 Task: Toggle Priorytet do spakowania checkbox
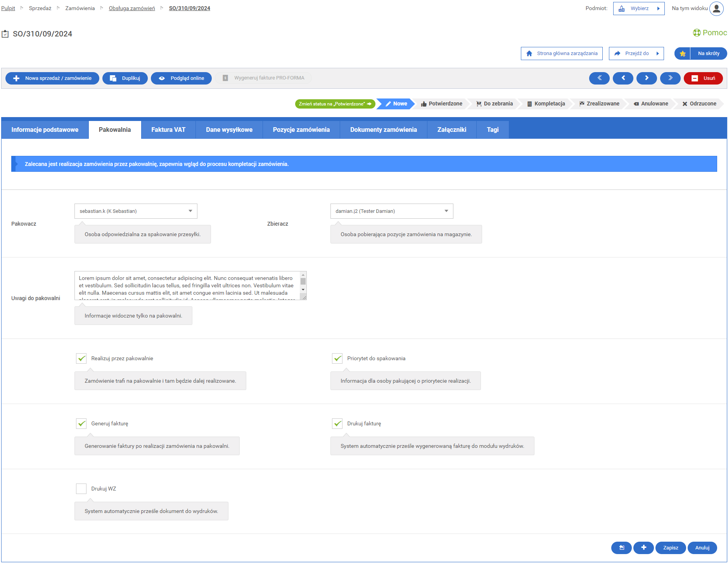coord(337,358)
